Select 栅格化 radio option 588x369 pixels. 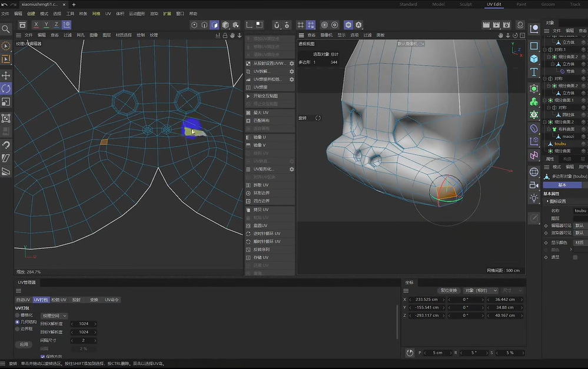[17, 315]
